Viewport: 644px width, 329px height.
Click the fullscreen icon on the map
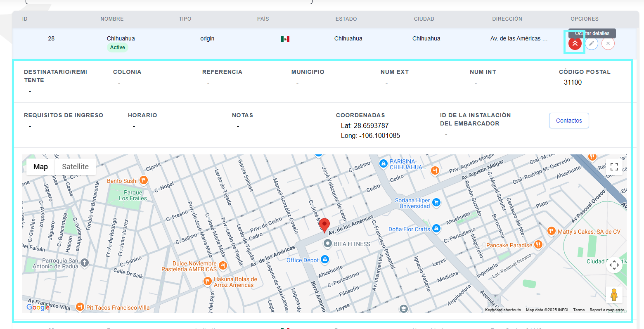tap(614, 166)
